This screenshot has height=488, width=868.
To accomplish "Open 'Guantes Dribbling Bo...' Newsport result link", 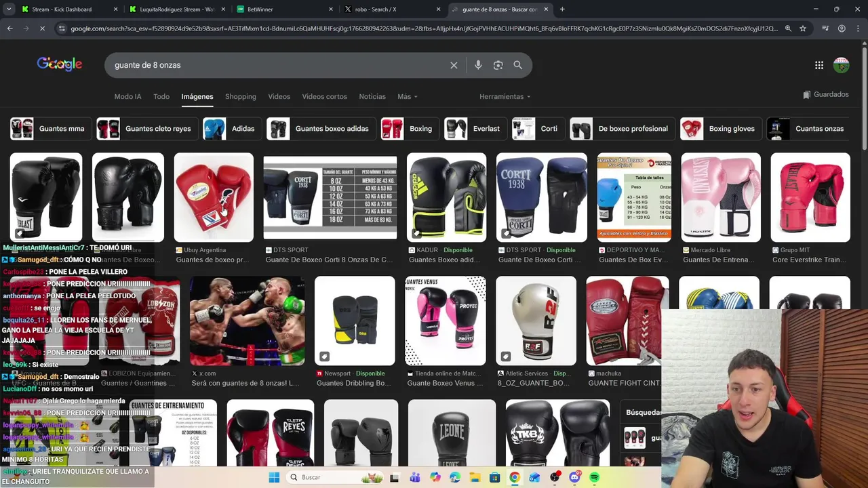I will pos(355,383).
